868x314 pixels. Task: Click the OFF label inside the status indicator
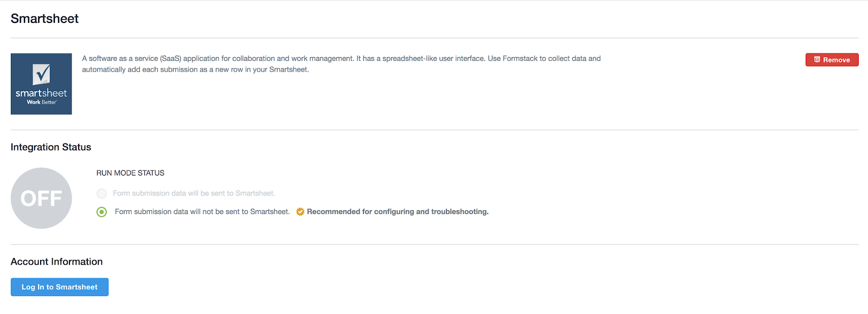pos(41,198)
